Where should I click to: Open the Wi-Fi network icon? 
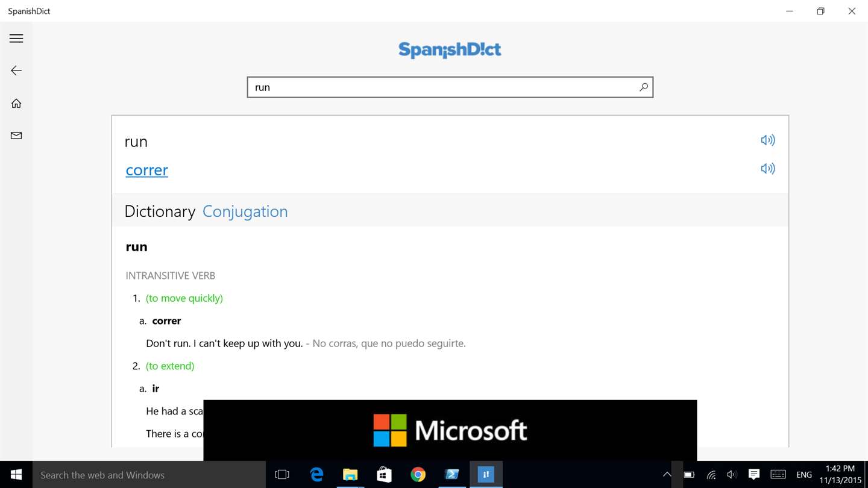pyautogui.click(x=711, y=475)
